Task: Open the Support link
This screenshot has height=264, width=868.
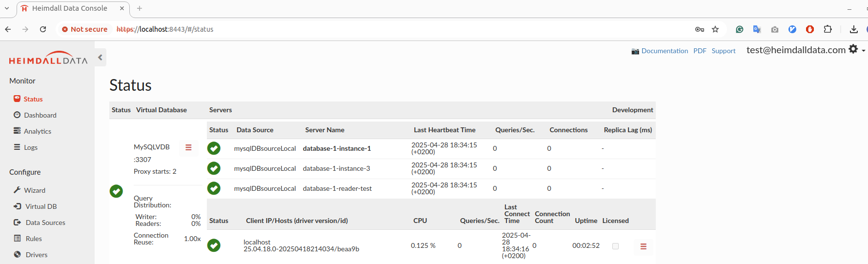Action: point(723,51)
